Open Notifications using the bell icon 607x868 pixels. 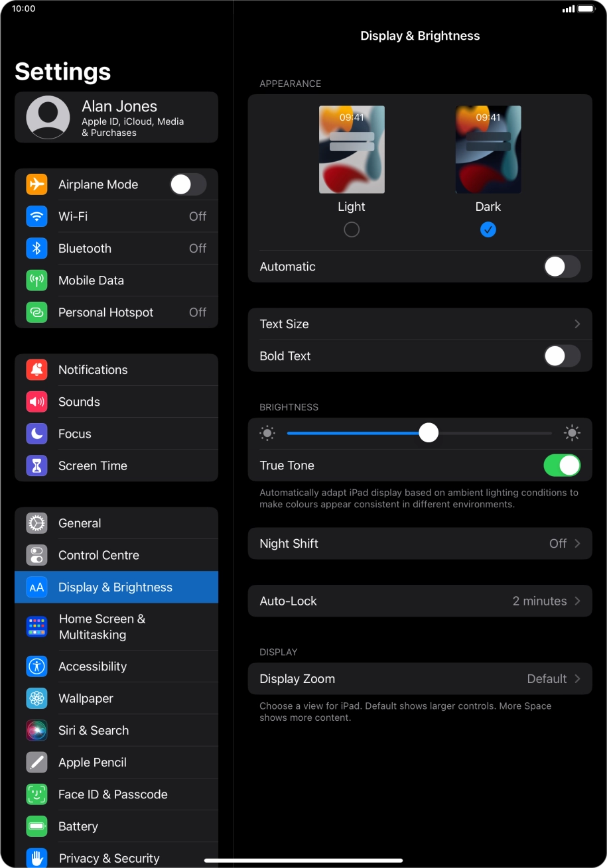(36, 369)
